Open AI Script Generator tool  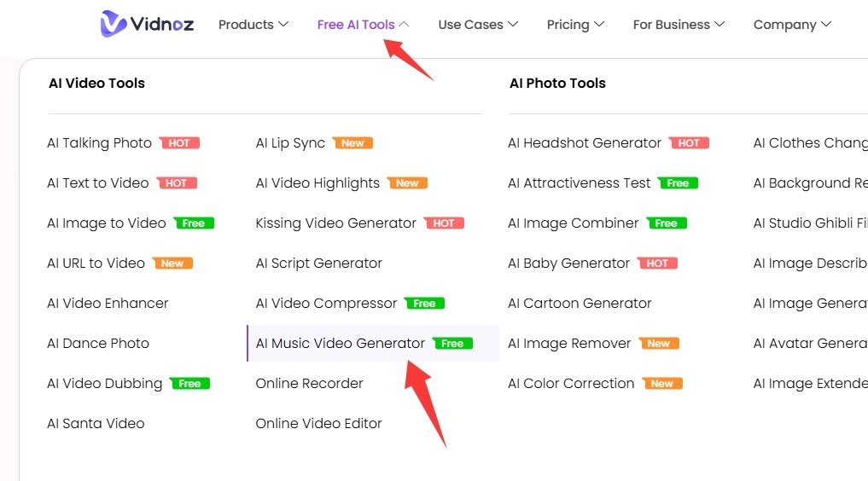(318, 264)
